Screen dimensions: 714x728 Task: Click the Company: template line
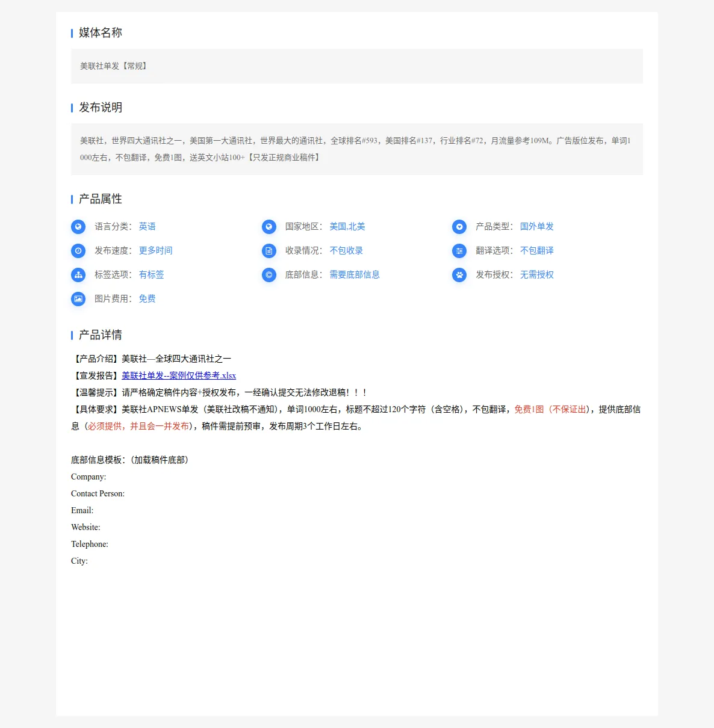click(88, 477)
